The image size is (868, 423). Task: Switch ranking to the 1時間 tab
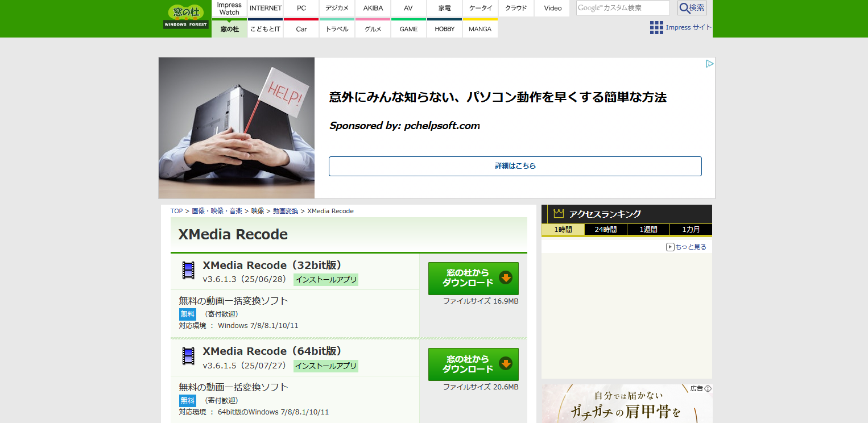[x=563, y=230]
